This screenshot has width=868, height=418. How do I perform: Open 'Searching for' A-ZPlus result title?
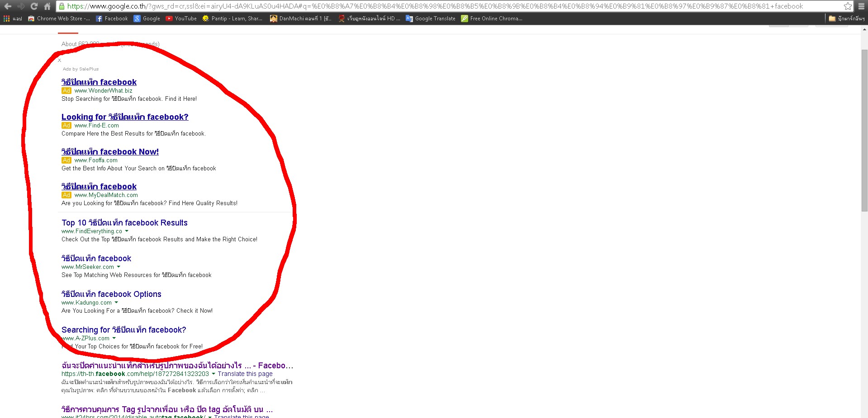point(124,330)
